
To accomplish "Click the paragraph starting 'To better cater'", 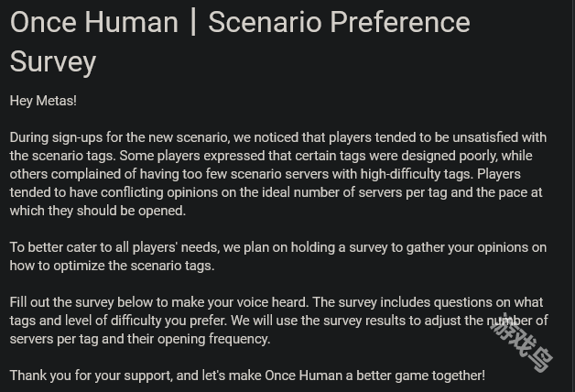I will coord(278,256).
